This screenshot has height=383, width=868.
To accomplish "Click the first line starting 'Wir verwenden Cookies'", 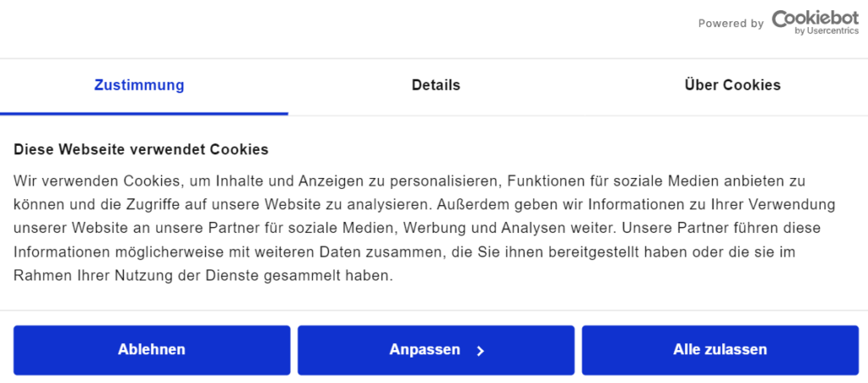I will (409, 181).
